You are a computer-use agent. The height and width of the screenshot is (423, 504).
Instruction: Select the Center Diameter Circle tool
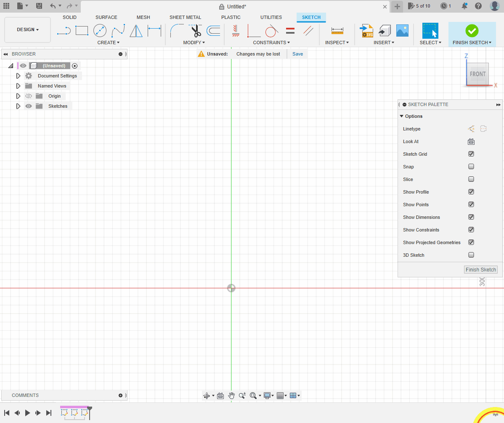100,31
